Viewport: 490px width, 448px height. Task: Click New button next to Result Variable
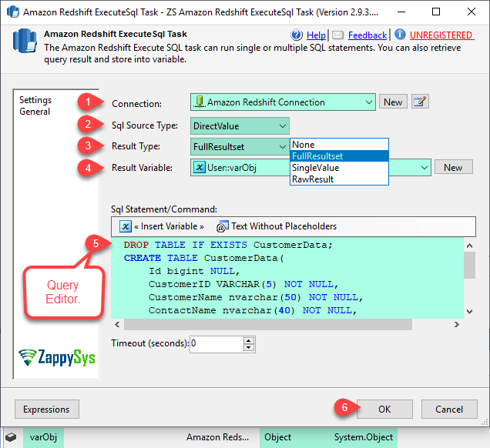point(453,167)
